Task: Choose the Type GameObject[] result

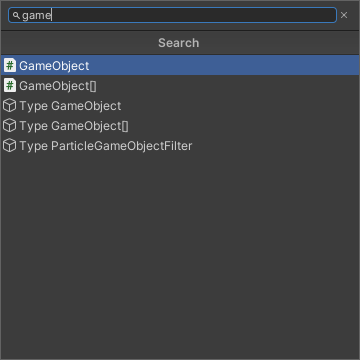Action: point(180,126)
